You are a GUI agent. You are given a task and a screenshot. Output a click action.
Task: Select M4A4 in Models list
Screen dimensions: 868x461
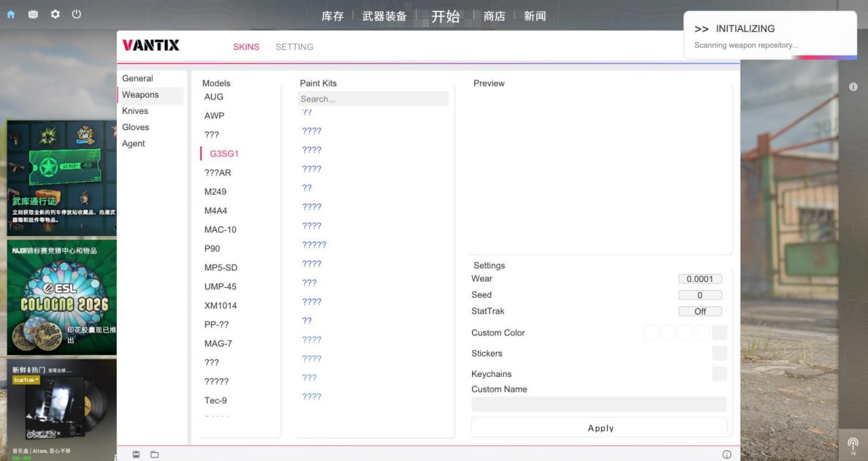[216, 211]
